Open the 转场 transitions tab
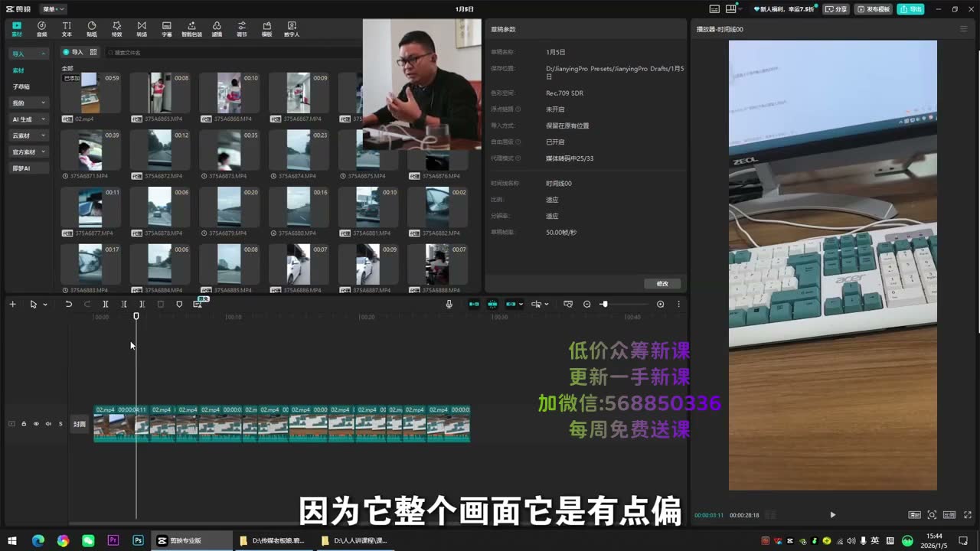Image resolution: width=980 pixels, height=551 pixels. [x=142, y=29]
